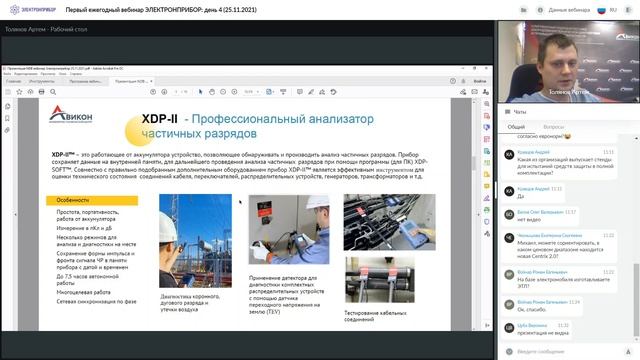
Task: Click the Войти sign-in button in Acrobat
Action: pyautogui.click(x=480, y=81)
